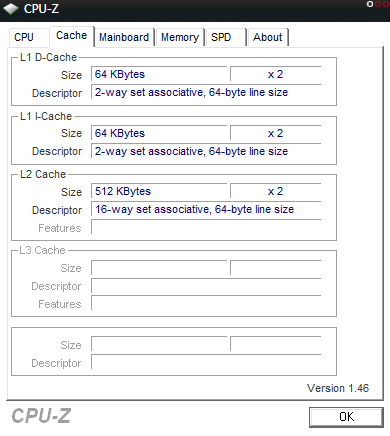Click the empty L2 Cache Features field

(x=206, y=227)
